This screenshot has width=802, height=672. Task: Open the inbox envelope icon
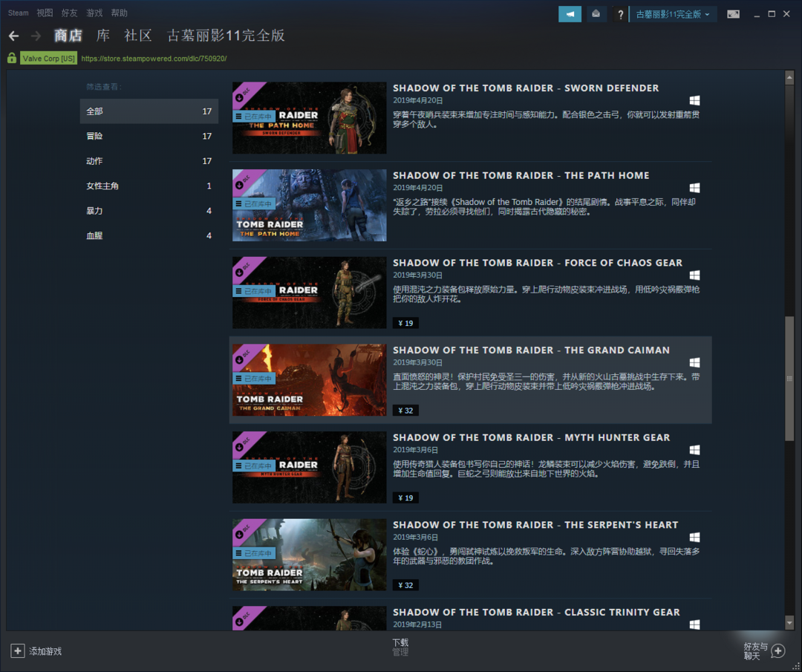[596, 14]
